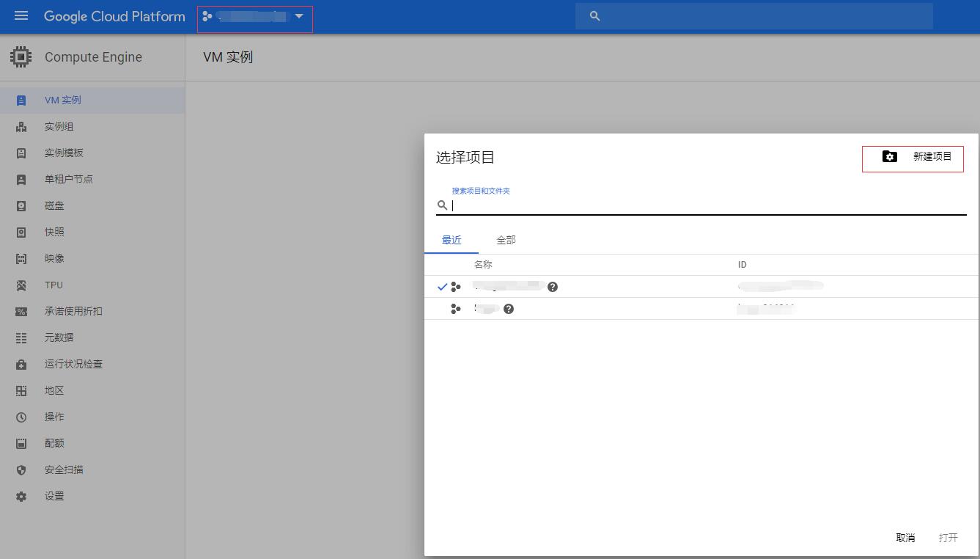Open 实例组 icon in sidebar
This screenshot has height=559, width=980.
(21, 127)
